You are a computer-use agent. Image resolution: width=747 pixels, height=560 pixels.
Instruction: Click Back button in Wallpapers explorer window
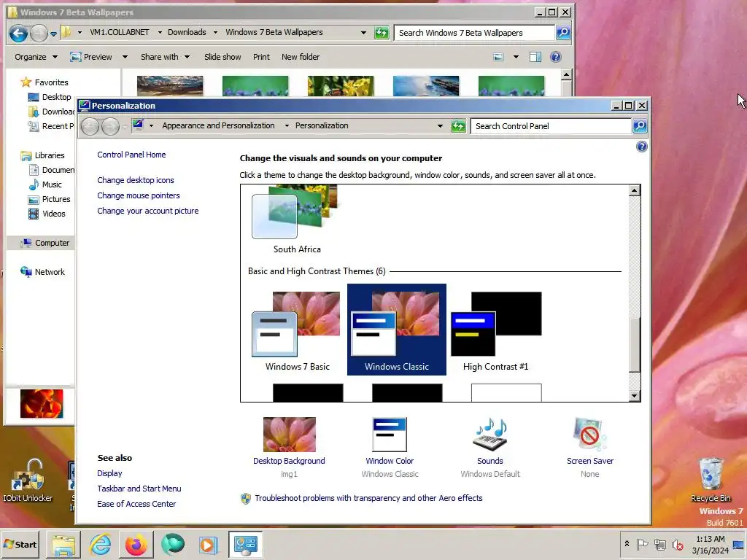point(18,33)
